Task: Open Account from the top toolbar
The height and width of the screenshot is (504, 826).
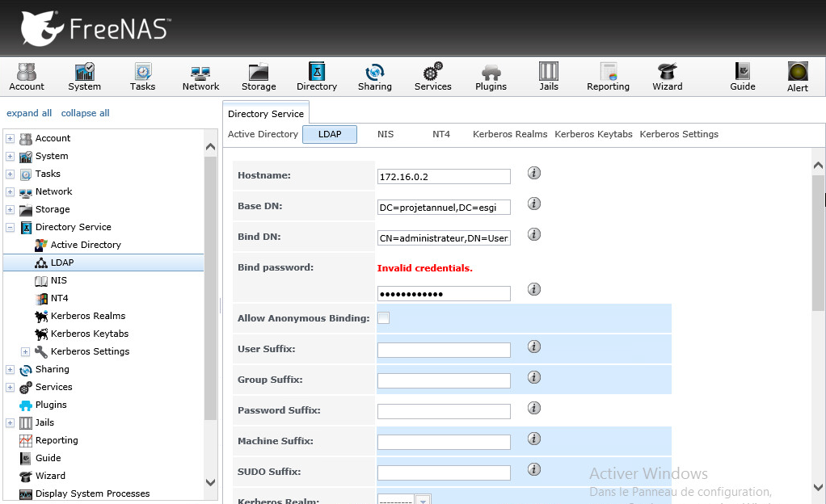Action: (x=27, y=77)
